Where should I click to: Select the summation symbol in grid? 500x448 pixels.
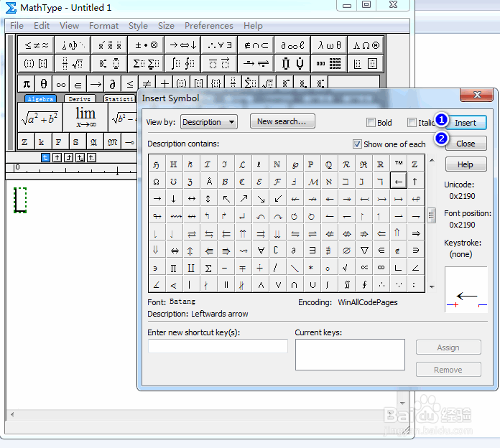coord(208,267)
